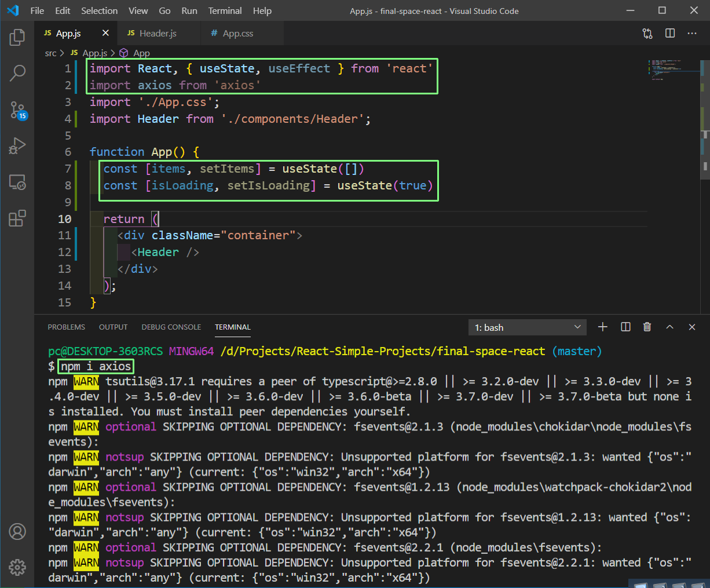The width and height of the screenshot is (710, 588).
Task: Open the Search panel
Action: point(17,73)
